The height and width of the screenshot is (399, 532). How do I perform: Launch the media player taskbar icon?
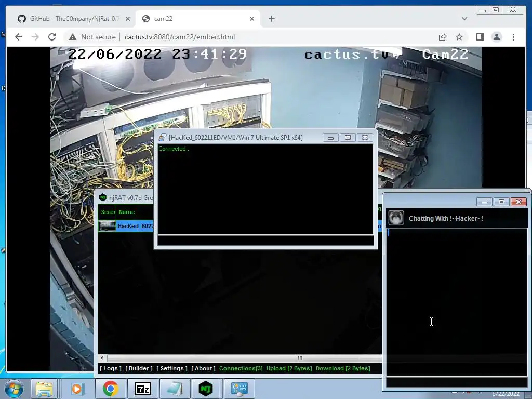[x=77, y=389]
